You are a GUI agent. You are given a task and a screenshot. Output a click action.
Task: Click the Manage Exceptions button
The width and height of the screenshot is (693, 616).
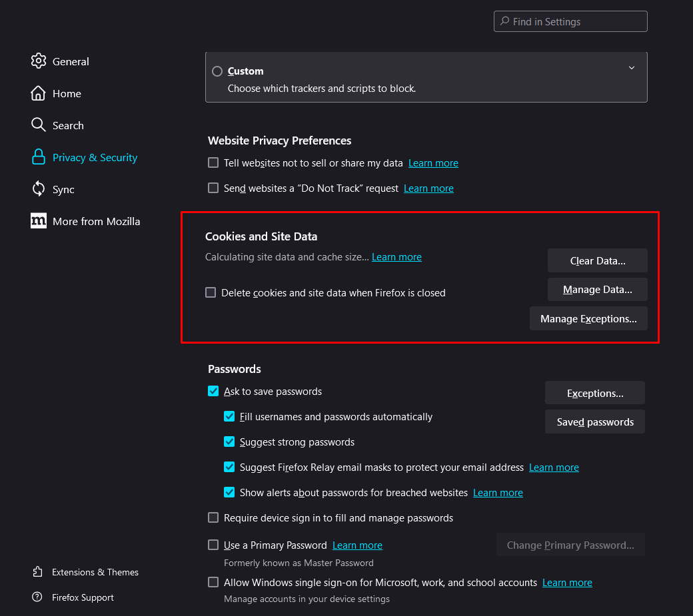588,318
